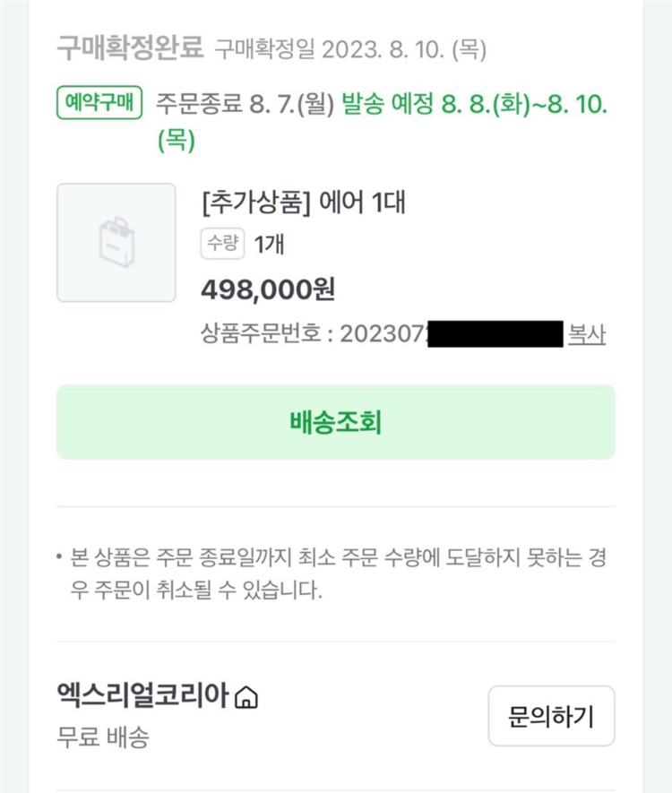Image resolution: width=672 pixels, height=793 pixels.
Task: Click the 구매확정완료 status heading
Action: pos(130,47)
